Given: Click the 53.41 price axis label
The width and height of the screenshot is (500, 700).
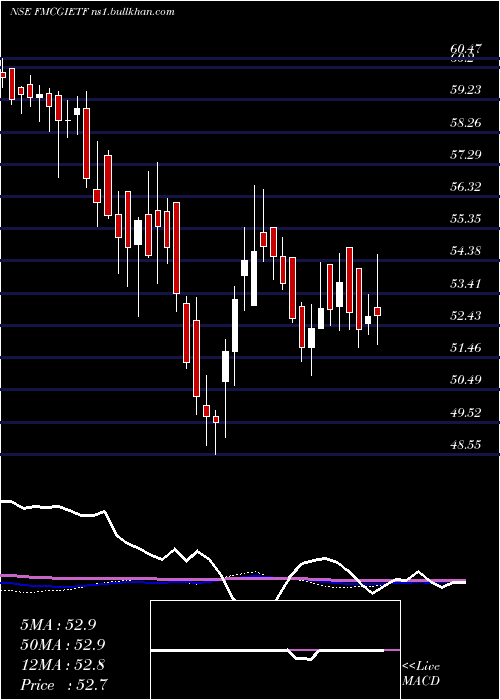Looking at the screenshot, I should click(x=466, y=283).
